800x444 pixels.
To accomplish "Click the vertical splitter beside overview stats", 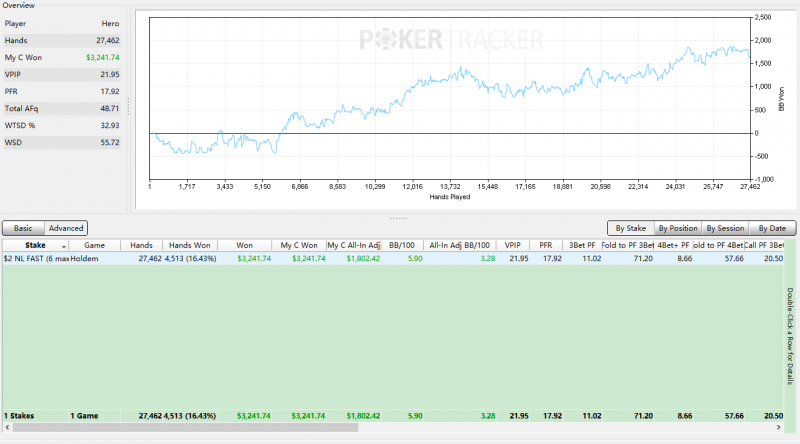I will (x=128, y=105).
